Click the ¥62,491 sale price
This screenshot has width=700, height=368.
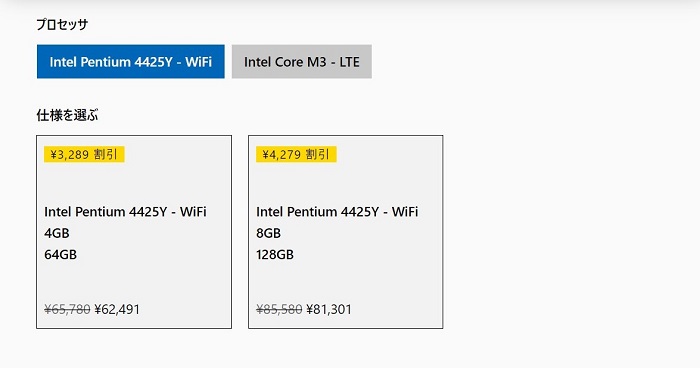[117, 309]
